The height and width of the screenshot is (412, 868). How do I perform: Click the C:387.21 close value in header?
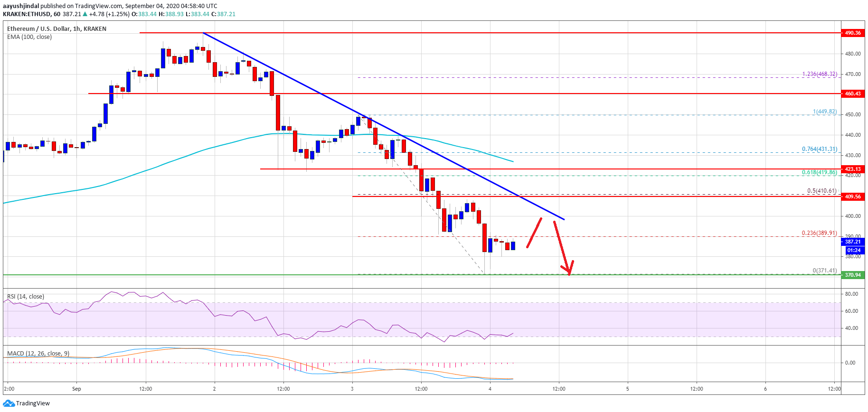[223, 14]
